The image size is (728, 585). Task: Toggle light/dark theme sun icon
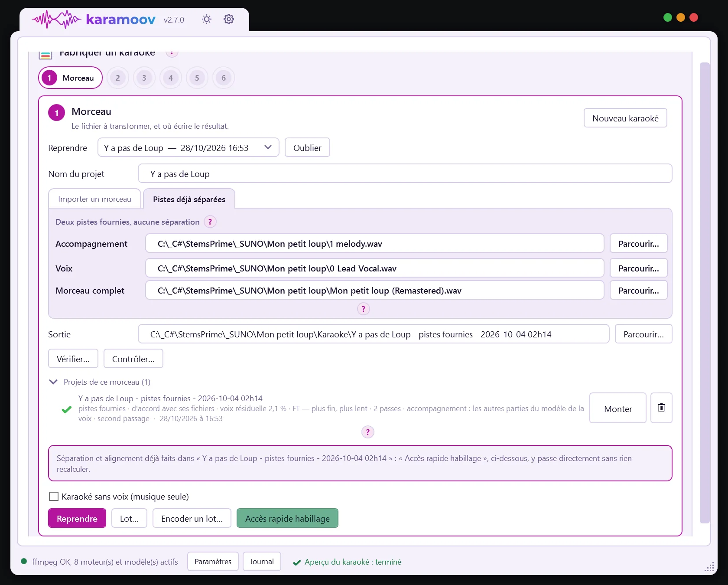(x=207, y=19)
